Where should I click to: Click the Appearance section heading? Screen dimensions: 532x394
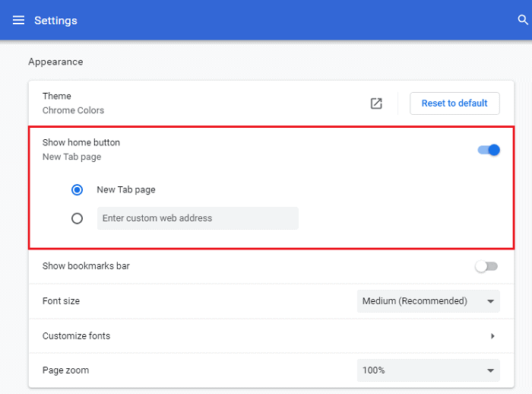55,62
